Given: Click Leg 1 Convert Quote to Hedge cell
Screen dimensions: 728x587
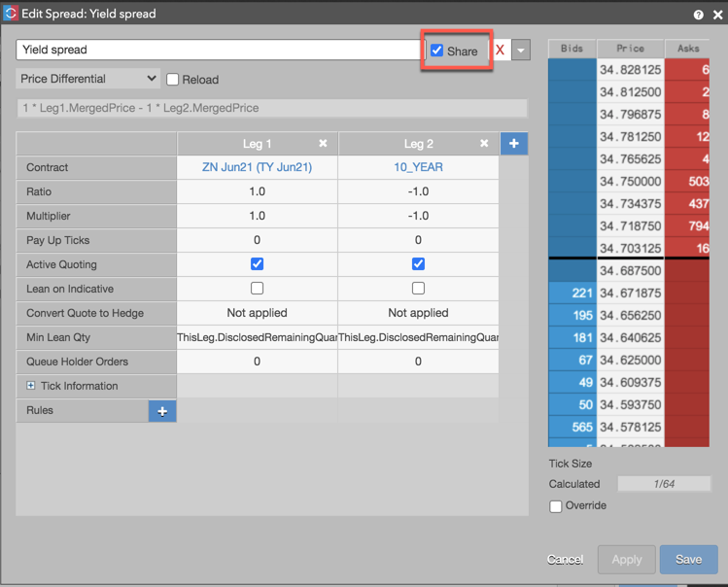Looking at the screenshot, I should [257, 313].
